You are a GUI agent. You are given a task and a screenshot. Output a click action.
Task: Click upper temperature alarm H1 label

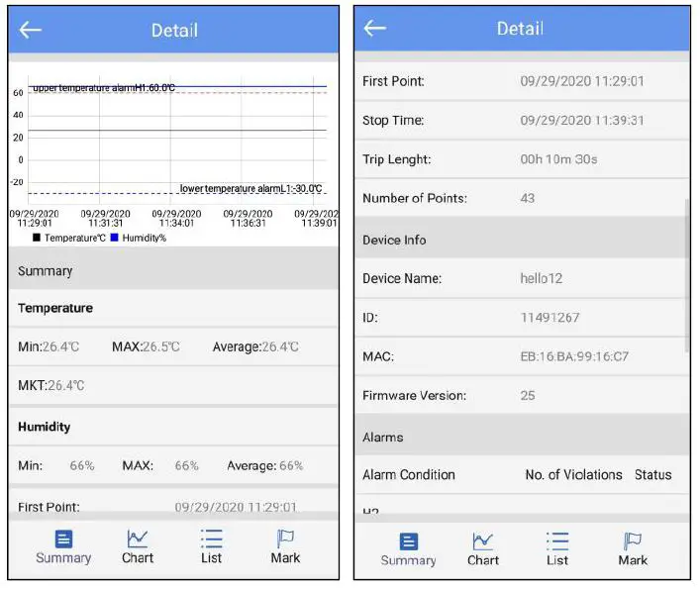104,88
